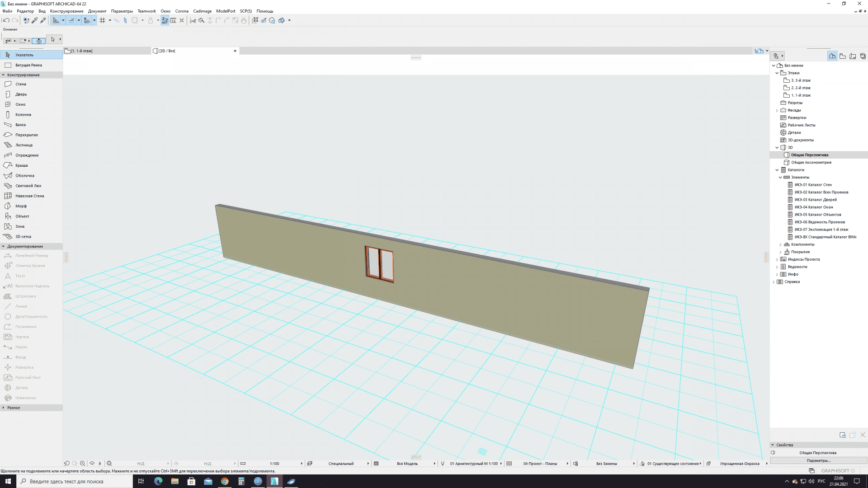Toggle the grid snap icon
The height and width of the screenshot is (488, 868).
coord(103,20)
